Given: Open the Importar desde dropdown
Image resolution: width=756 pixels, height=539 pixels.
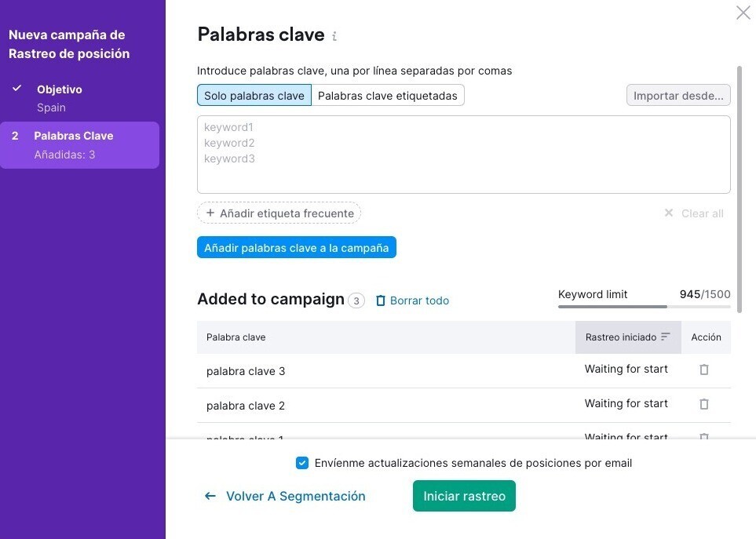Looking at the screenshot, I should pyautogui.click(x=678, y=96).
